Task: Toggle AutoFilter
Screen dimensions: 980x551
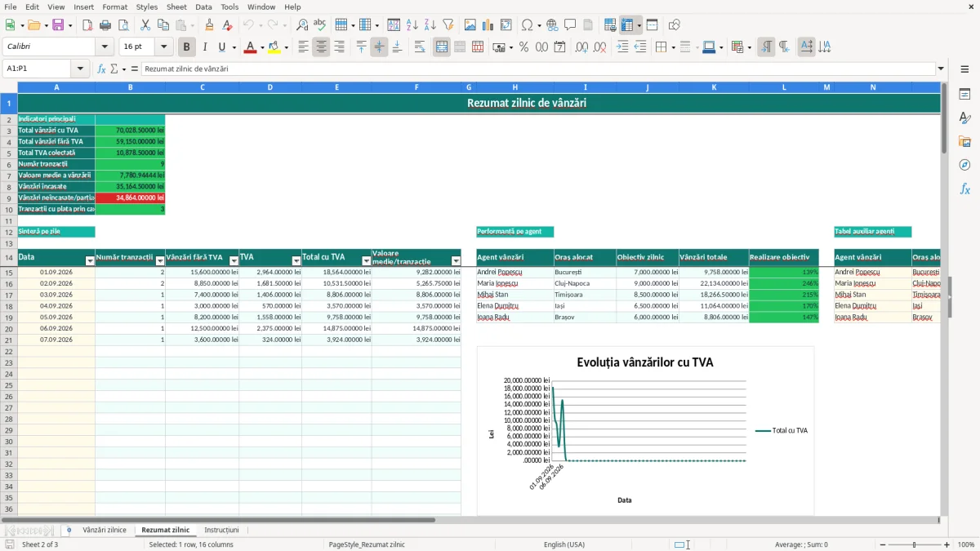Action: pos(448,25)
